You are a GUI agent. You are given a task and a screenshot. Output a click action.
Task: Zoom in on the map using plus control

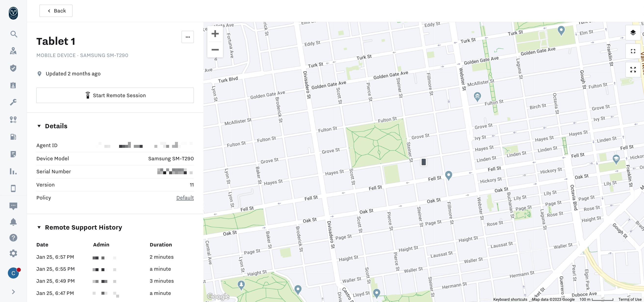click(x=215, y=34)
